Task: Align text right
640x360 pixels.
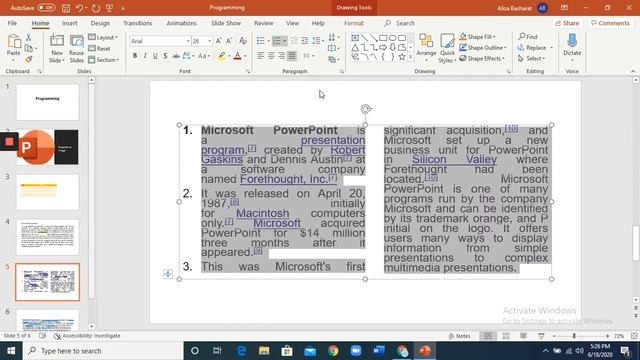Action: point(282,56)
